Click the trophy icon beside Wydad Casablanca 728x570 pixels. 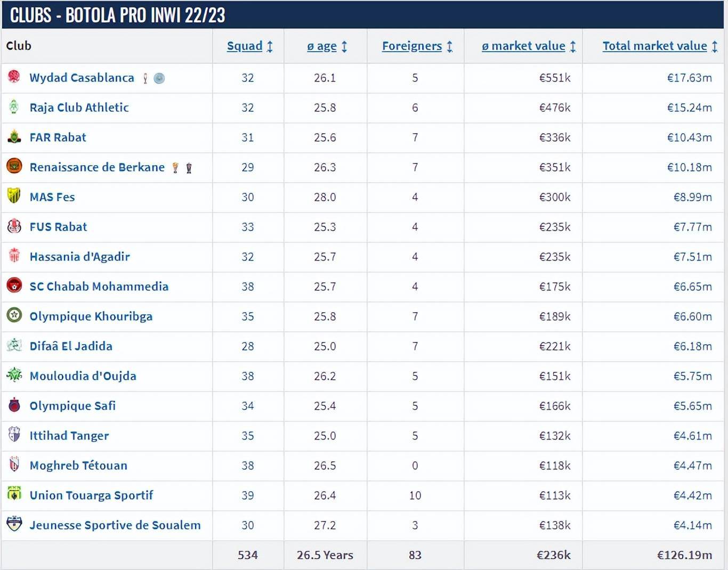click(x=145, y=78)
